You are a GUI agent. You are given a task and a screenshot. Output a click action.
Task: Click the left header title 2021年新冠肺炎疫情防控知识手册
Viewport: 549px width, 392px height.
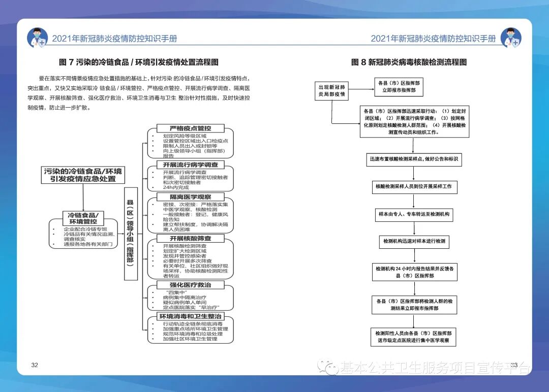[x=114, y=39]
